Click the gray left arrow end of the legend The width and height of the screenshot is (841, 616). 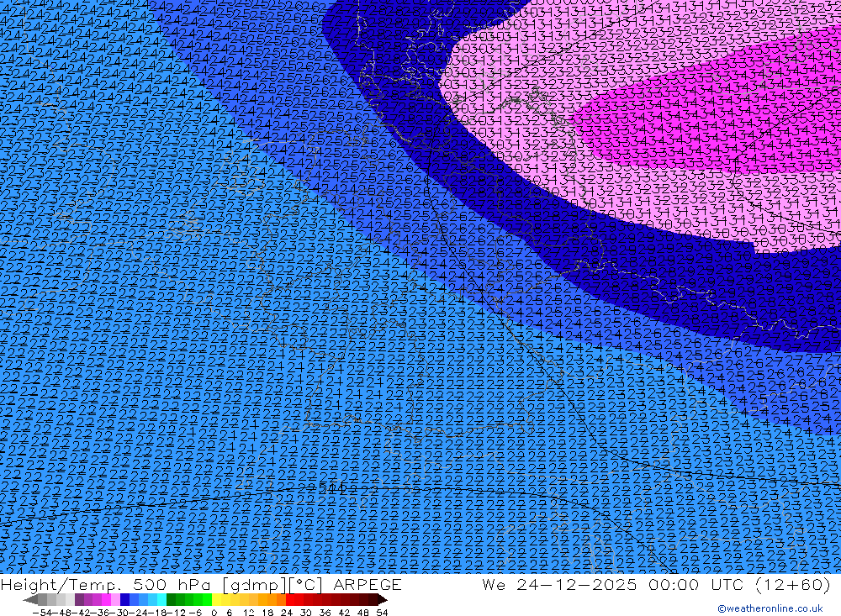point(30,600)
